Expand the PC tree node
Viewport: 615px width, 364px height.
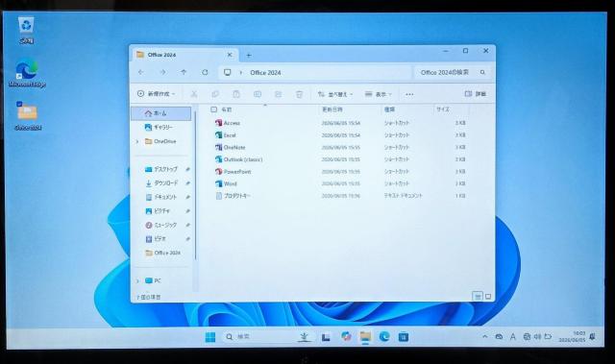(137, 281)
